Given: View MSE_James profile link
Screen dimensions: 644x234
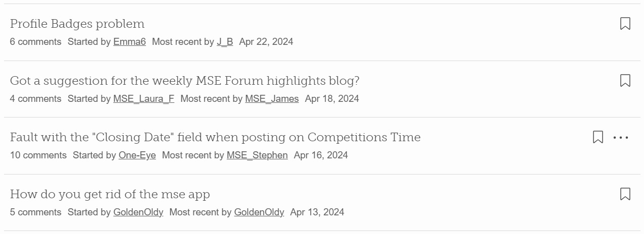Looking at the screenshot, I should (x=272, y=99).
